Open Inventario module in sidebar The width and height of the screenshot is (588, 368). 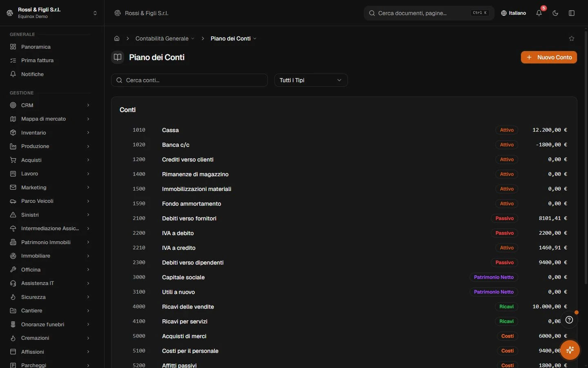pyautogui.click(x=50, y=132)
